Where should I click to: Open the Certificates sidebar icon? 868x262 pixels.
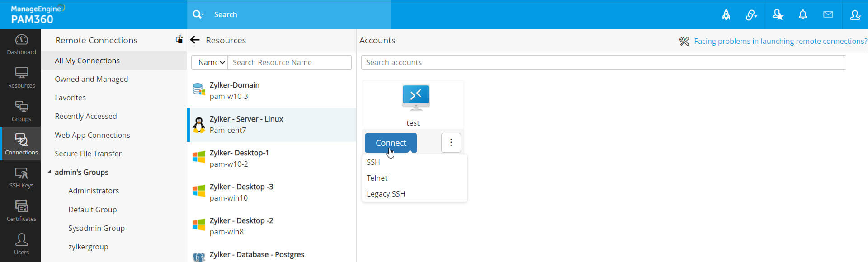[21, 211]
